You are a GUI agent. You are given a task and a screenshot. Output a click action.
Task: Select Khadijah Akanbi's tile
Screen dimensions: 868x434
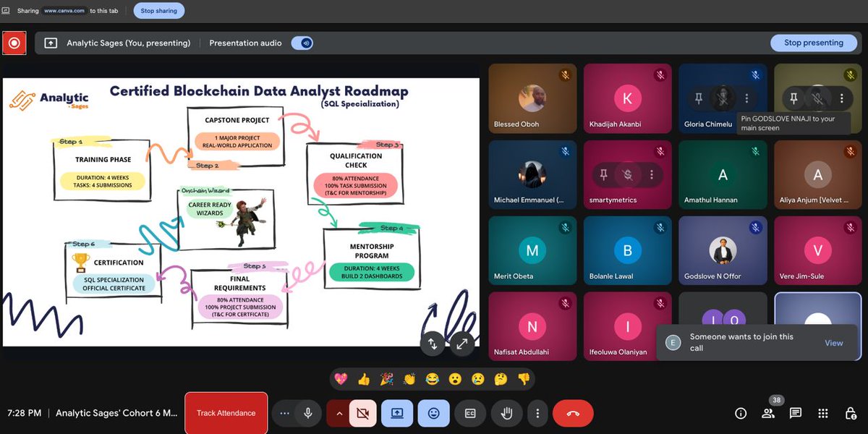627,98
